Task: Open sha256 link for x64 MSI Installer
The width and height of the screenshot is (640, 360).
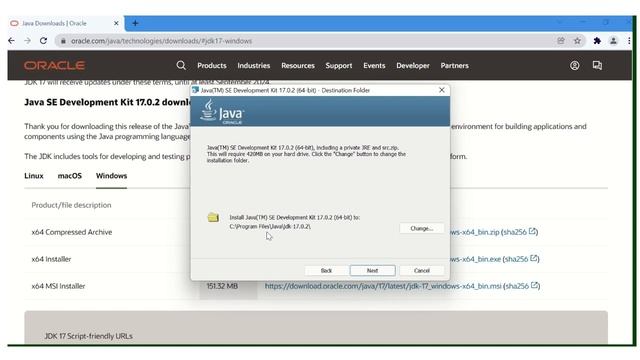Action: pyautogui.click(x=521, y=286)
